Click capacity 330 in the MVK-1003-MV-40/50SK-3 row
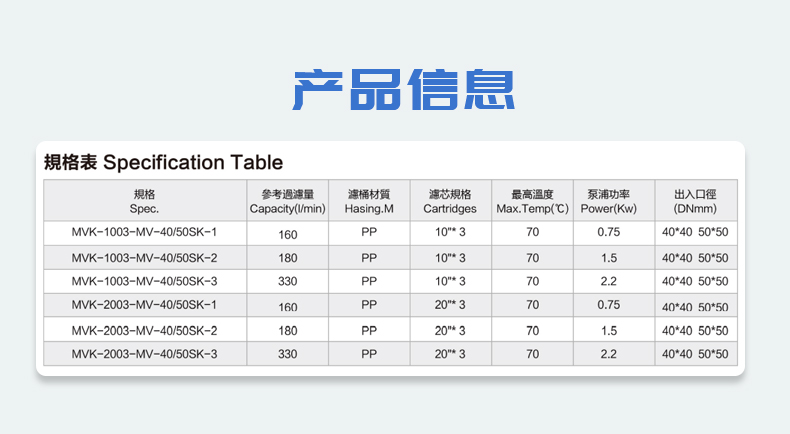The image size is (790, 434). point(288,282)
